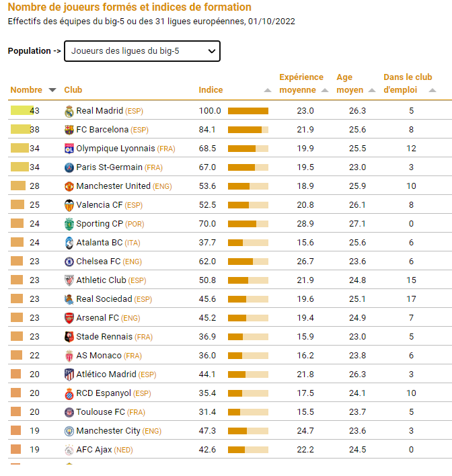
Task: Open the Population dropdown selector
Action: [142, 51]
